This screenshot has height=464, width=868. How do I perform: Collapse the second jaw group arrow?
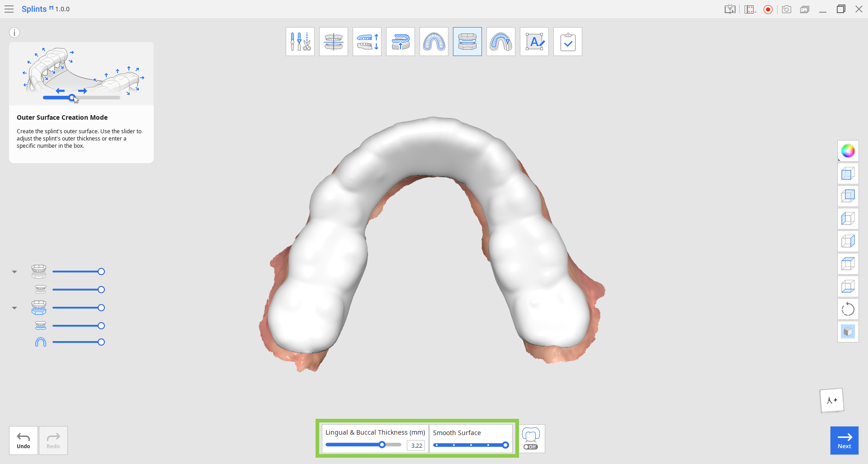[14, 308]
